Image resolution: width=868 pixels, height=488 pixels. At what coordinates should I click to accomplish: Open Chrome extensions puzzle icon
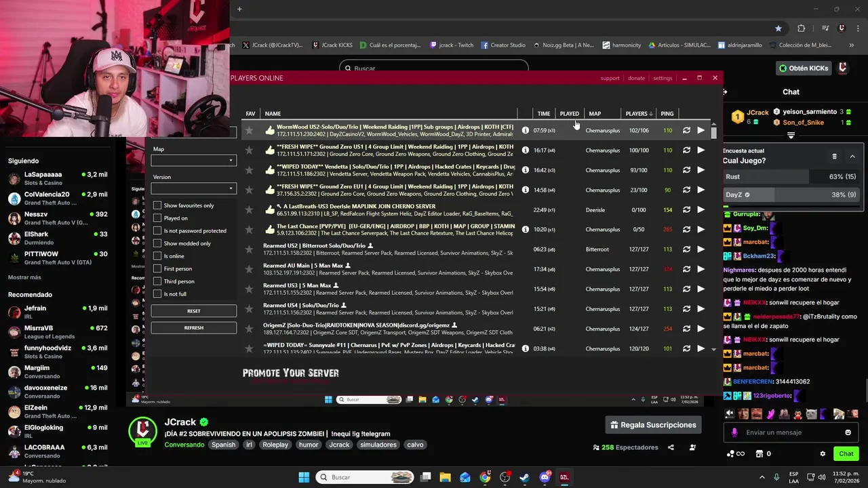tap(801, 28)
